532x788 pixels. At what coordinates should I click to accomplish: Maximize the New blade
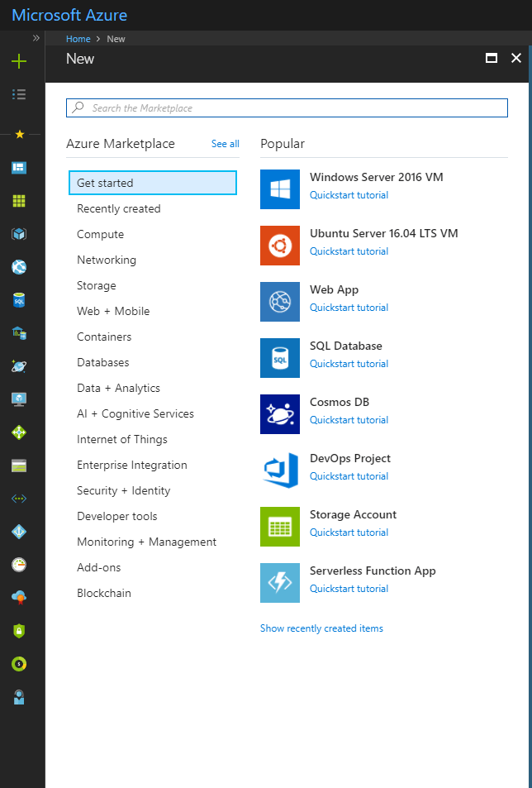coord(492,59)
